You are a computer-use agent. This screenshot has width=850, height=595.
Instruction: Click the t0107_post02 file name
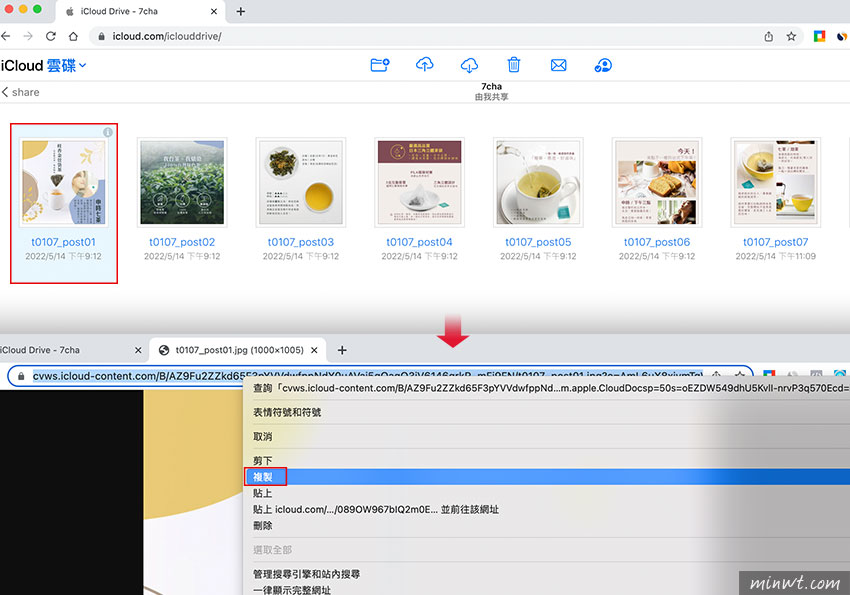(x=182, y=242)
